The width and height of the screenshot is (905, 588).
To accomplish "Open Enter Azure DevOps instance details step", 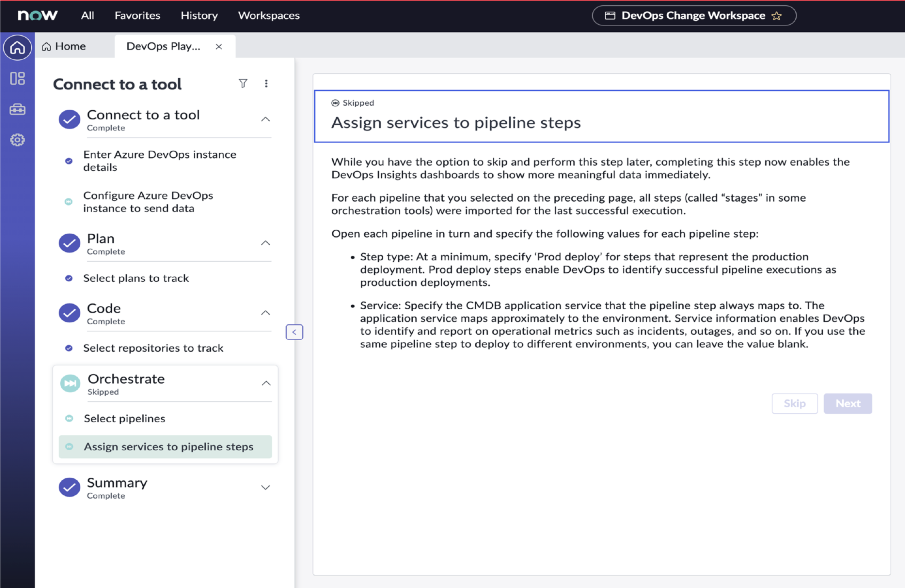I will [x=160, y=161].
